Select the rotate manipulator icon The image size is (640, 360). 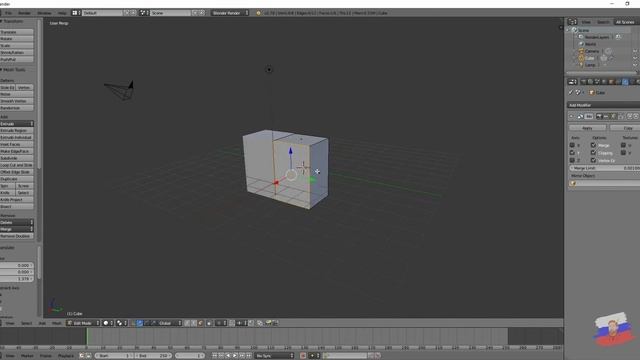pos(147,323)
